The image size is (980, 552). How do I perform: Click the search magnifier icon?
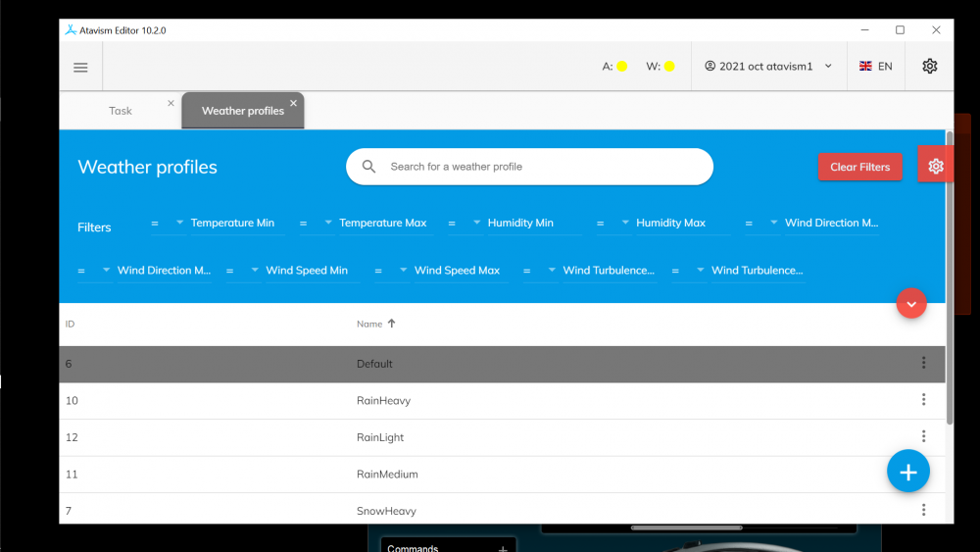369,167
